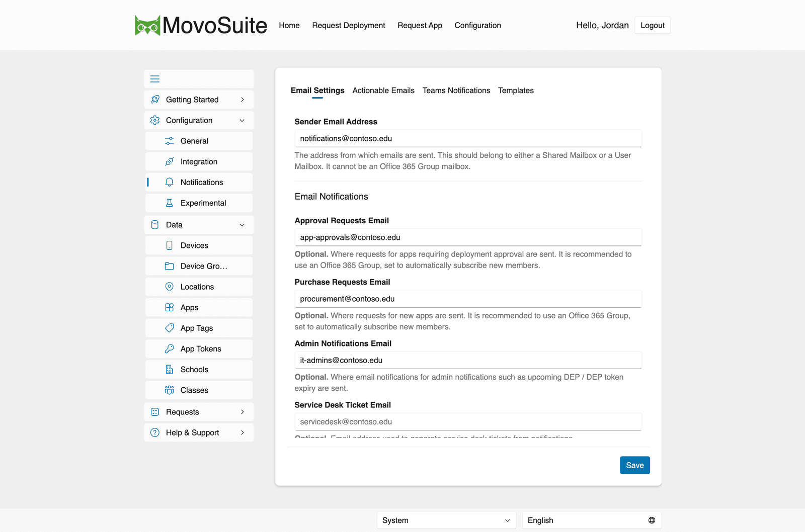
Task: Focus the Service Desk Ticket Email field
Action: point(468,421)
